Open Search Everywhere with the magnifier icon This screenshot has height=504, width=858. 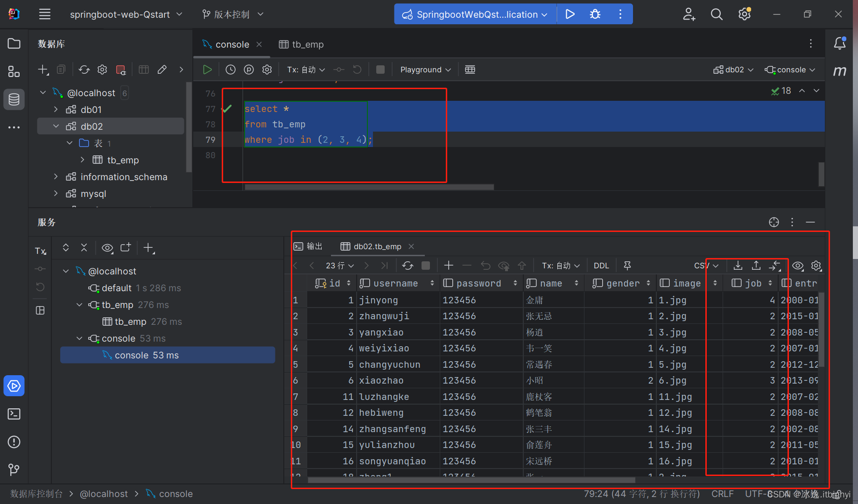coord(717,14)
